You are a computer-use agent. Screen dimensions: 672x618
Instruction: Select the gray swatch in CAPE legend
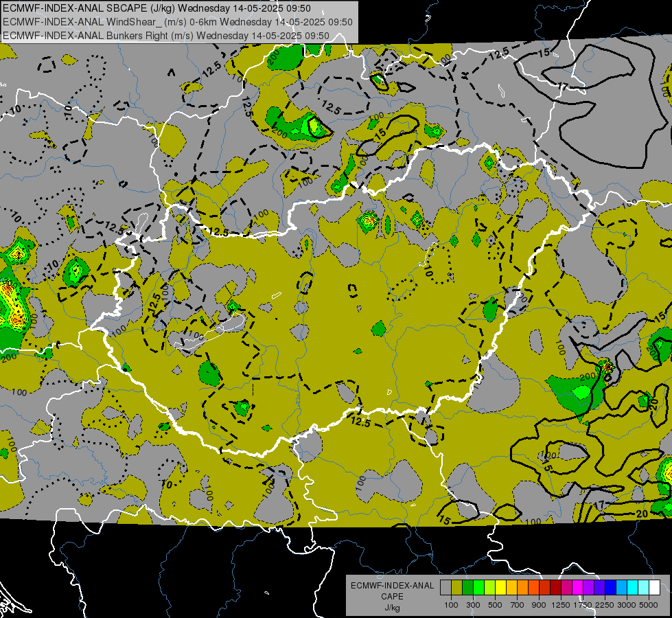click(445, 588)
